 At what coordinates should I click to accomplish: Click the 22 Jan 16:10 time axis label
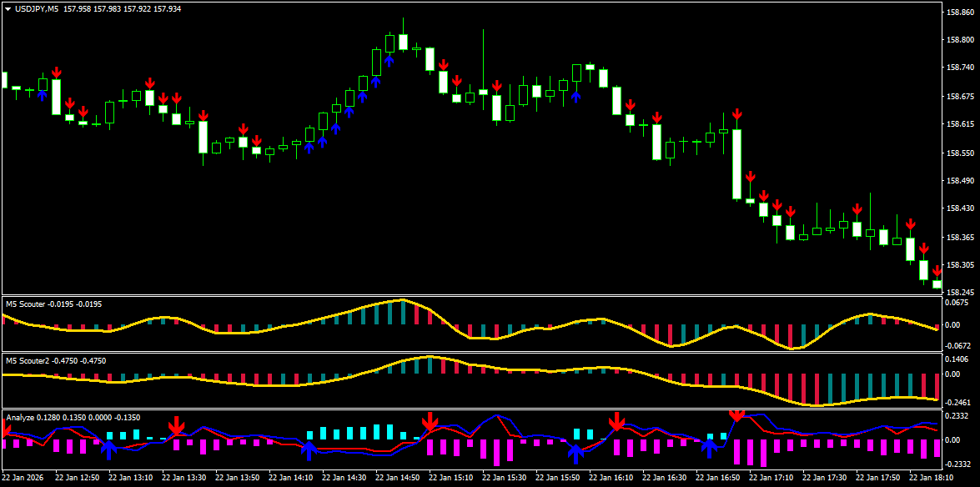coord(611,478)
